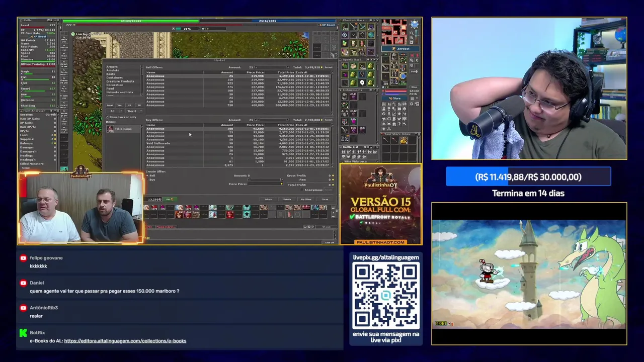The image size is (644, 362).
Task: Click the sword item in Phantom Backpack
Action: tap(353, 26)
